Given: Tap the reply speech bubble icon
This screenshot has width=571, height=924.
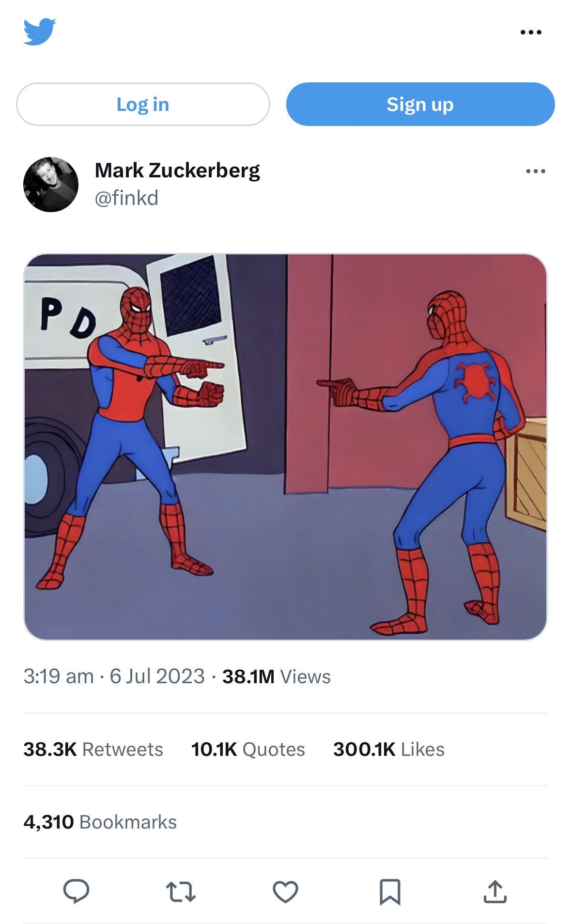Looking at the screenshot, I should point(76,891).
